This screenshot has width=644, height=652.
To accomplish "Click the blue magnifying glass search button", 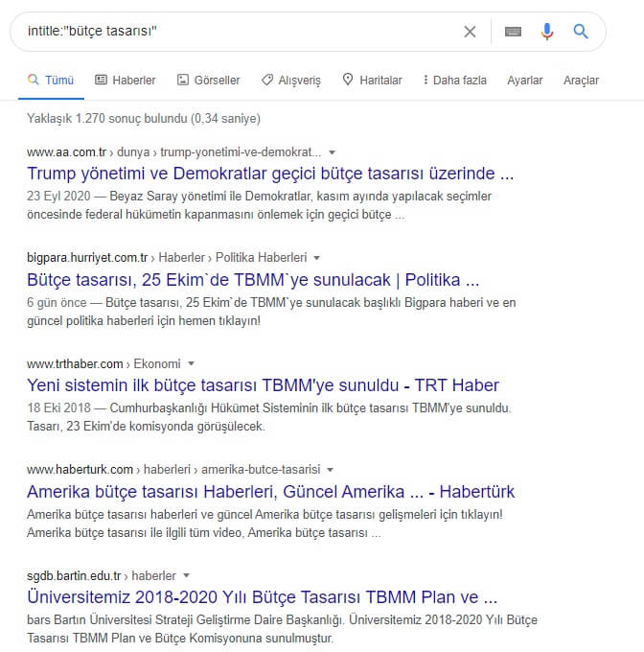I will pyautogui.click(x=581, y=32).
